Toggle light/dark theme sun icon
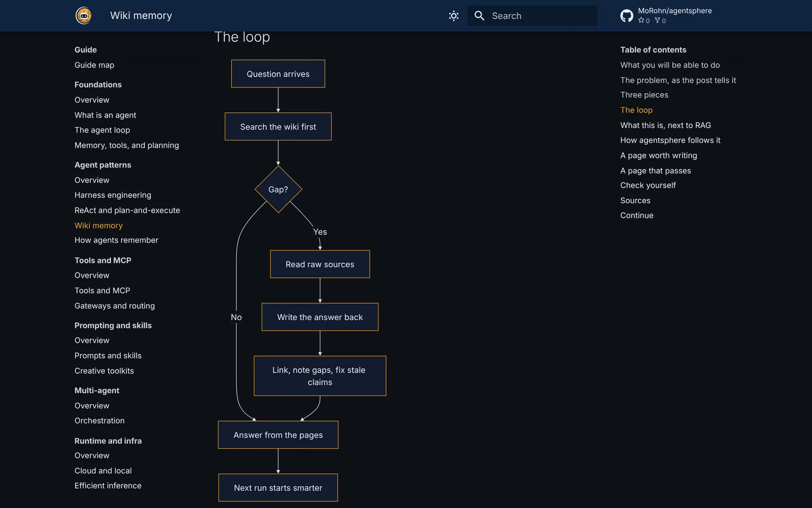Image resolution: width=812 pixels, height=508 pixels. click(x=454, y=16)
